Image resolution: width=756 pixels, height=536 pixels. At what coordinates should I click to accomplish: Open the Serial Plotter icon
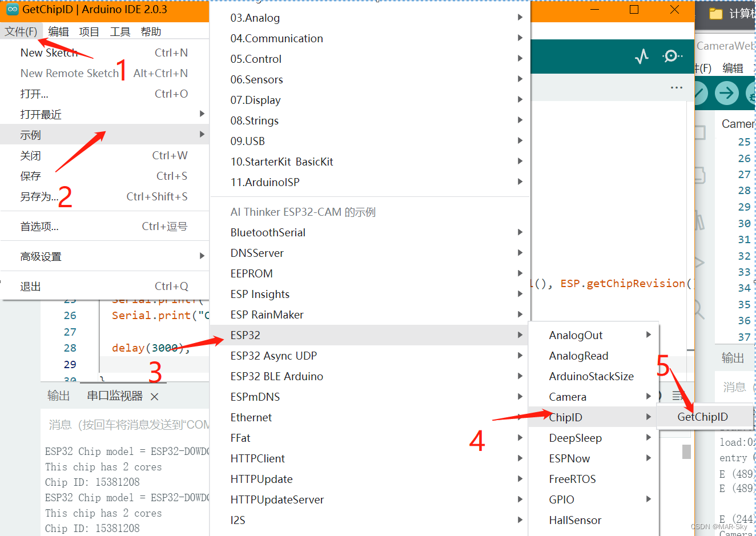[642, 56]
